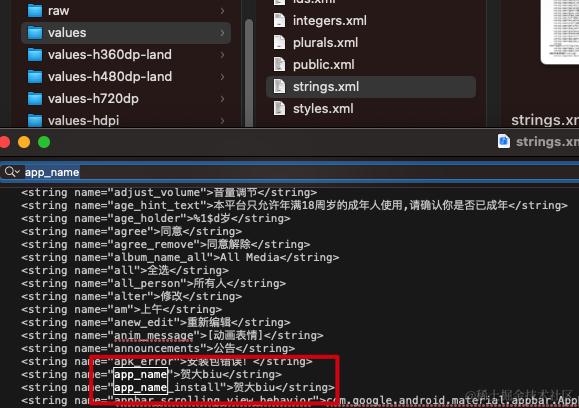Image resolution: width=579 pixels, height=408 pixels.
Task: Click the app_name search field
Action: pyautogui.click(x=290, y=172)
